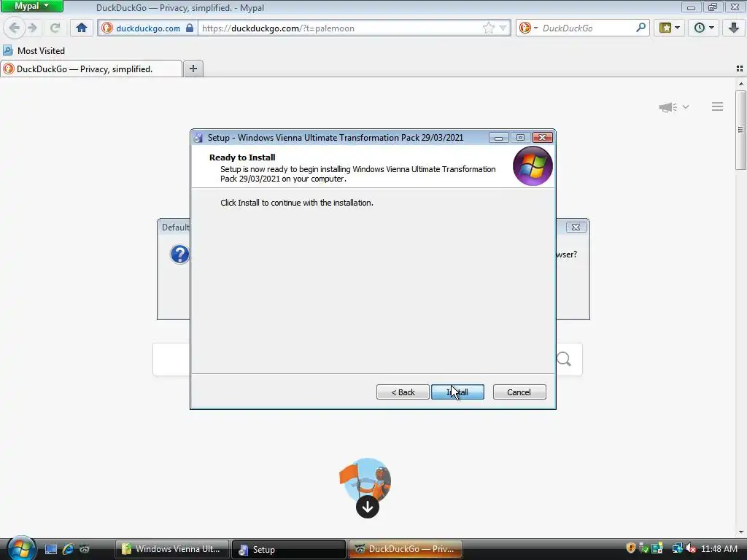
Task: Click the Windows logo in Setup header
Action: coord(533,166)
